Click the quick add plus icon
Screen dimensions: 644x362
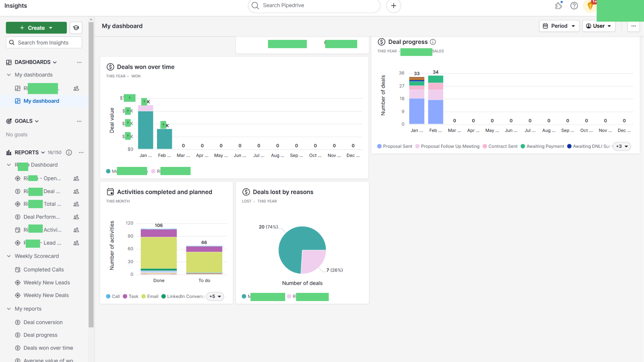[x=393, y=6]
